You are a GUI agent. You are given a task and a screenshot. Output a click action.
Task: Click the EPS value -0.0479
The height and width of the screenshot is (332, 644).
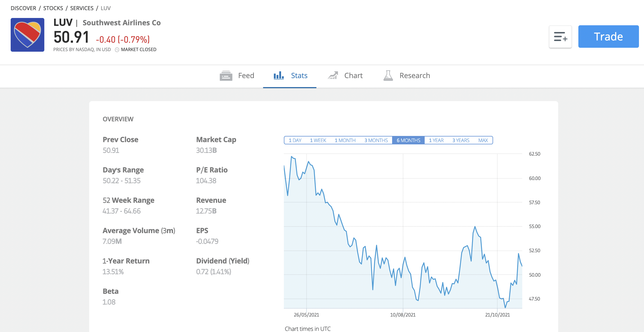(x=207, y=241)
